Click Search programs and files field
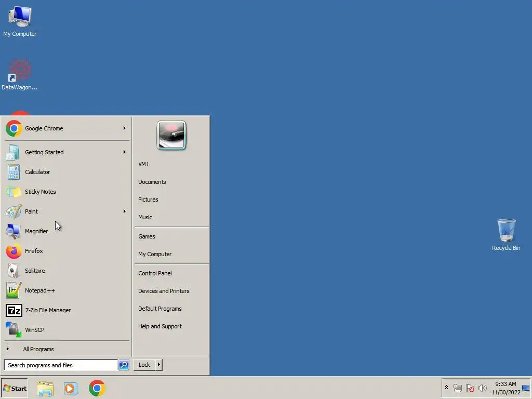The height and width of the screenshot is (399, 532). tap(61, 365)
